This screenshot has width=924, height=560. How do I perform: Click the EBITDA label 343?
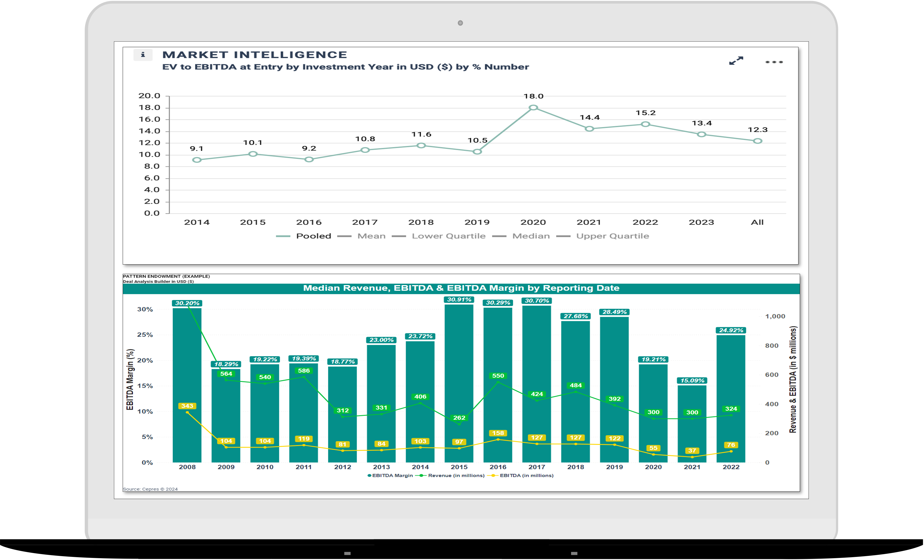click(x=187, y=406)
